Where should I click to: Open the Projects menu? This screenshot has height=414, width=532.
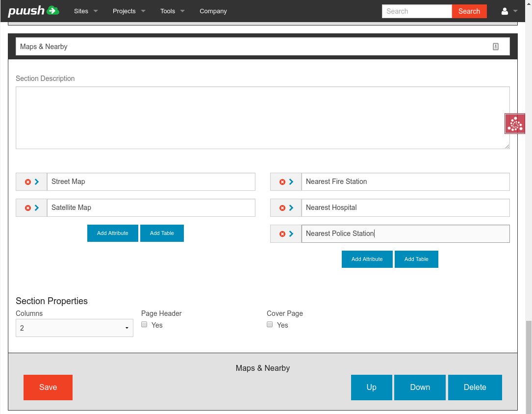[129, 11]
